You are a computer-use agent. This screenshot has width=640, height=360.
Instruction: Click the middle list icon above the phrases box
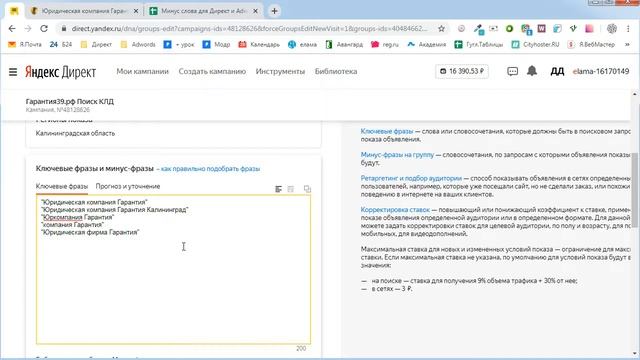291,189
